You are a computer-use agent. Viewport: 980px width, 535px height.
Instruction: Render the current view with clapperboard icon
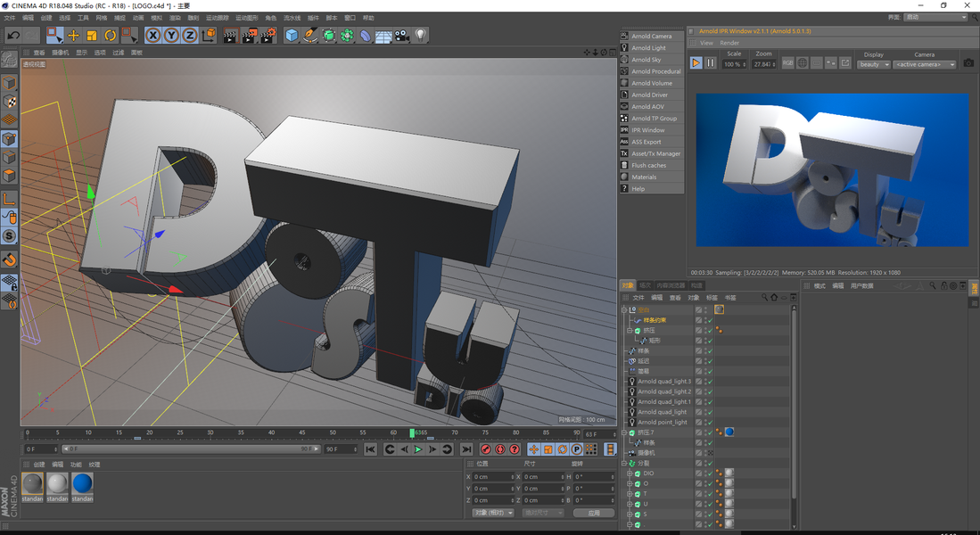pyautogui.click(x=230, y=36)
